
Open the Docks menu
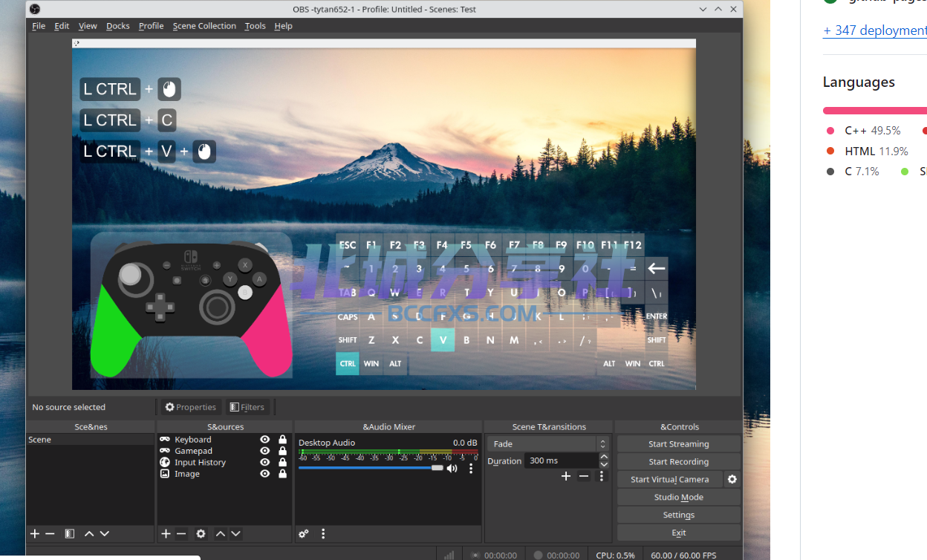[118, 25]
